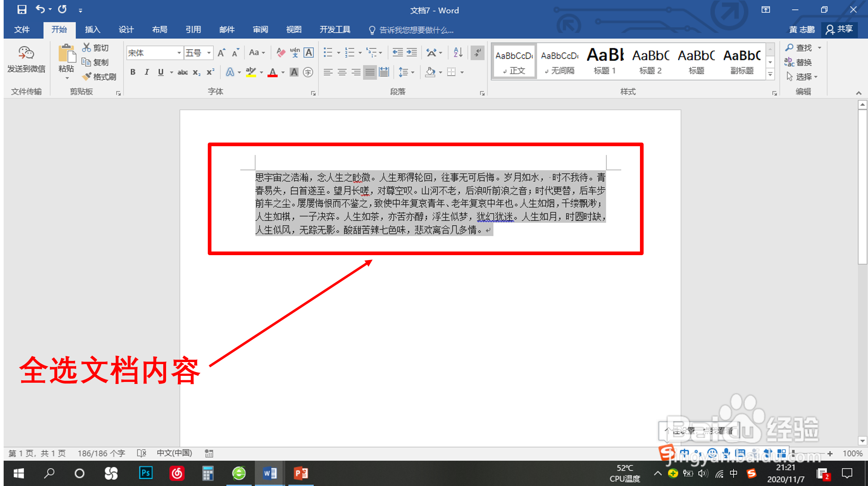Viewport: 868px width, 486px height.
Task: Open PowerPoint from the taskbar
Action: [301, 473]
